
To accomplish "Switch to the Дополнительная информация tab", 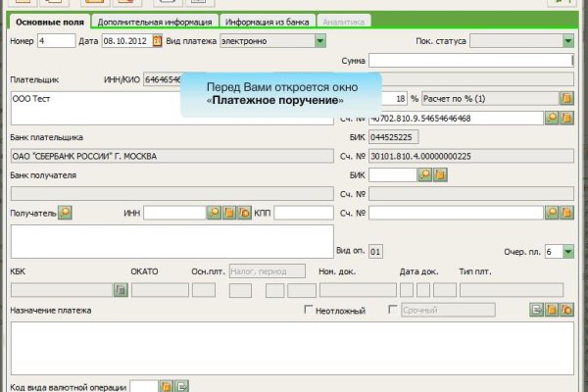I will [x=155, y=21].
